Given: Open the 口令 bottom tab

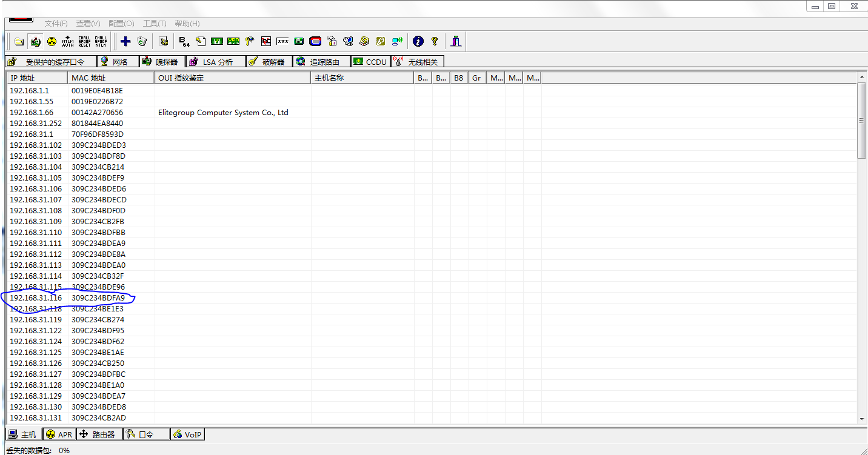Looking at the screenshot, I should click(x=145, y=434).
